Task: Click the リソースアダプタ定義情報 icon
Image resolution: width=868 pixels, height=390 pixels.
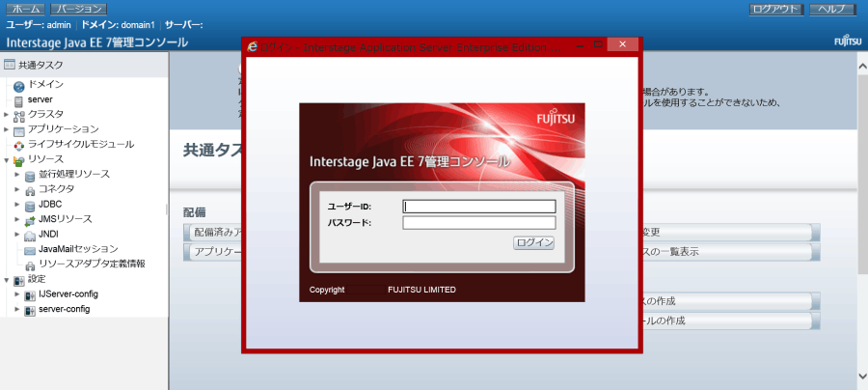Action: 30,265
